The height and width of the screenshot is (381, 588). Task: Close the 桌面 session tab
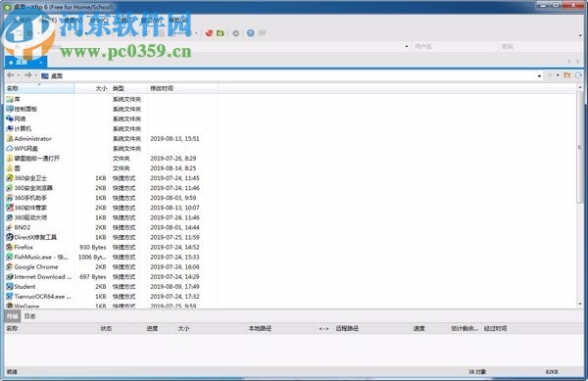pos(41,62)
